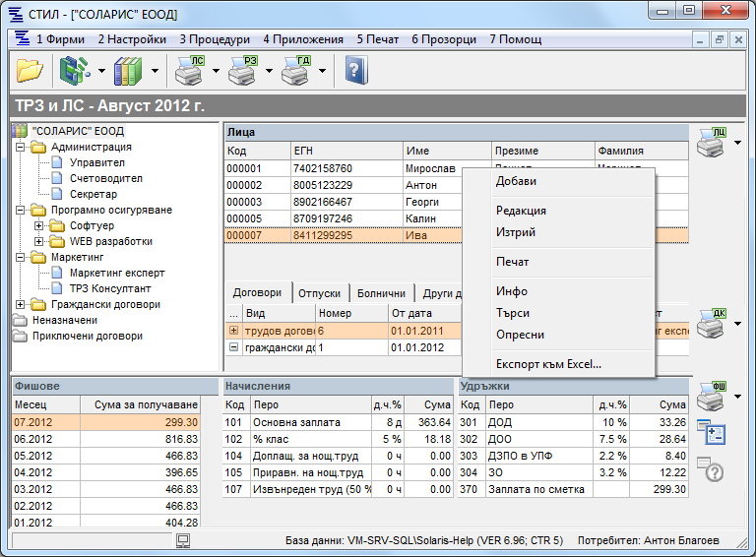
Task: Collapse the Администрация tree node
Action: [x=21, y=147]
